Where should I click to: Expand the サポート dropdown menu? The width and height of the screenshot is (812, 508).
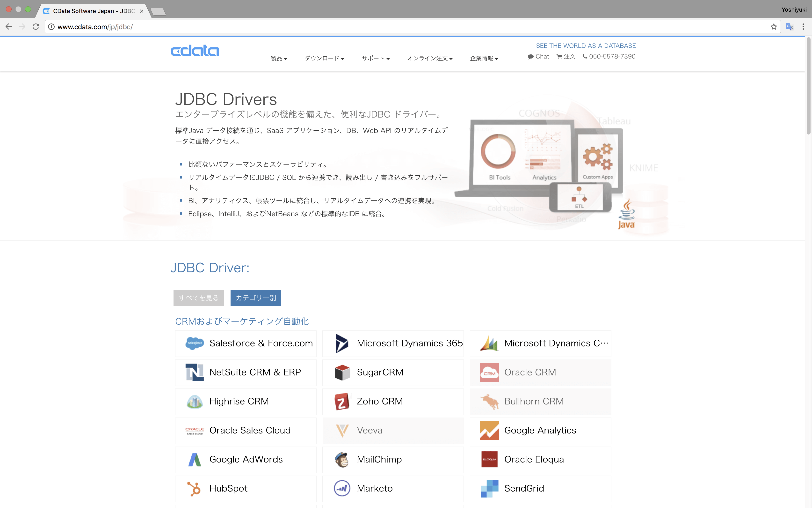(x=376, y=59)
